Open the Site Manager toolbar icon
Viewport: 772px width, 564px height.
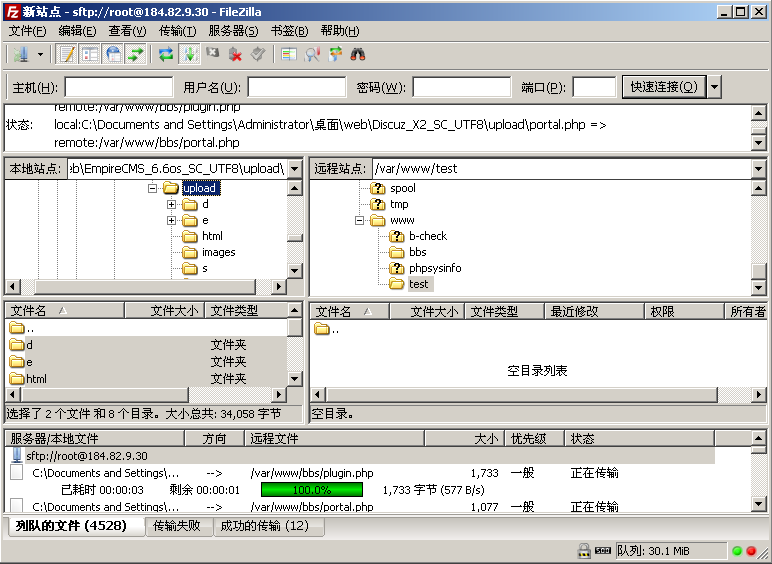(21, 54)
